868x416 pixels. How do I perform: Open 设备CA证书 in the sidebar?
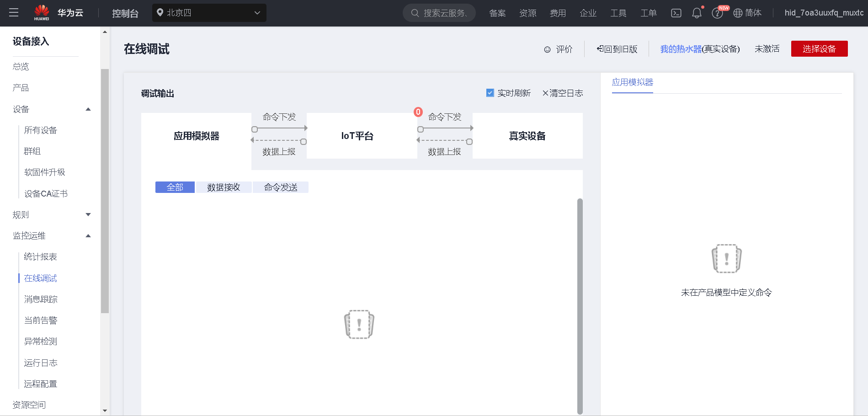click(x=46, y=194)
